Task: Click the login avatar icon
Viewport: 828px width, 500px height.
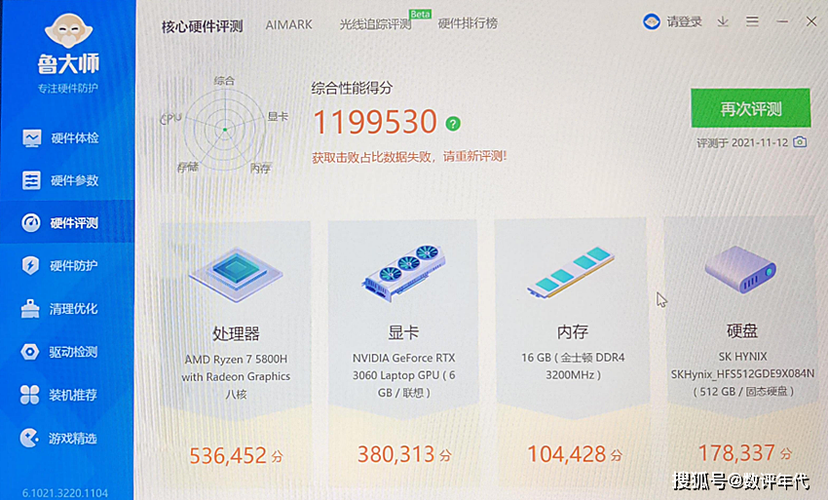Action: point(652,22)
